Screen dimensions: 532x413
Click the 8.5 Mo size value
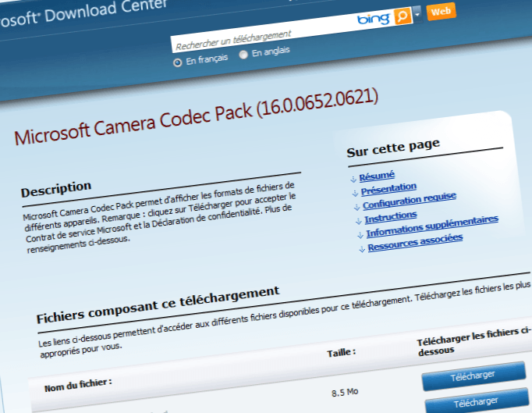point(345,393)
